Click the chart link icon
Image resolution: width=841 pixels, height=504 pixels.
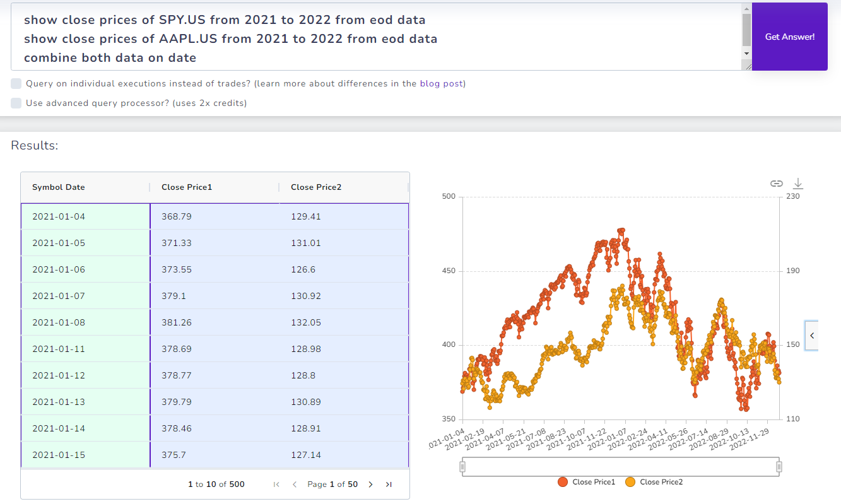pos(777,184)
